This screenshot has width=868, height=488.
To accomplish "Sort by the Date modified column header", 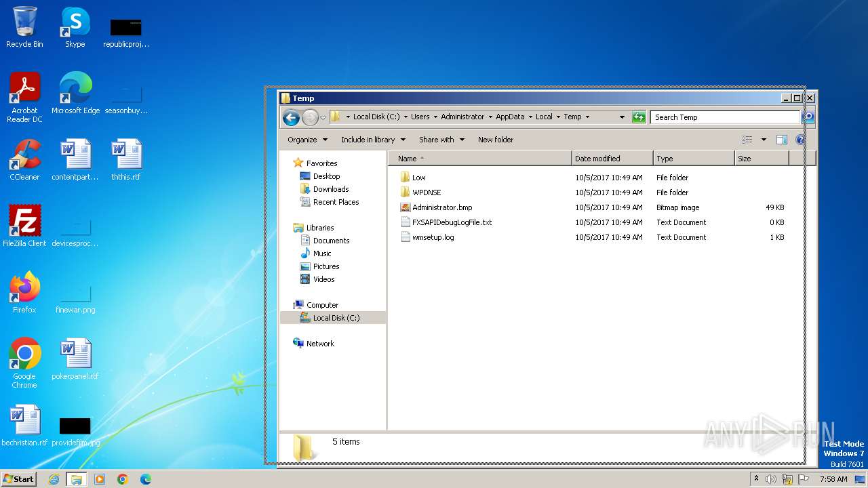I will [612, 159].
